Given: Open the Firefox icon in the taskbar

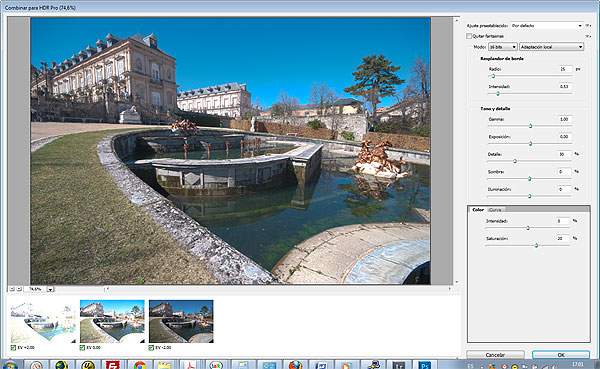Looking at the screenshot, I should [x=295, y=364].
